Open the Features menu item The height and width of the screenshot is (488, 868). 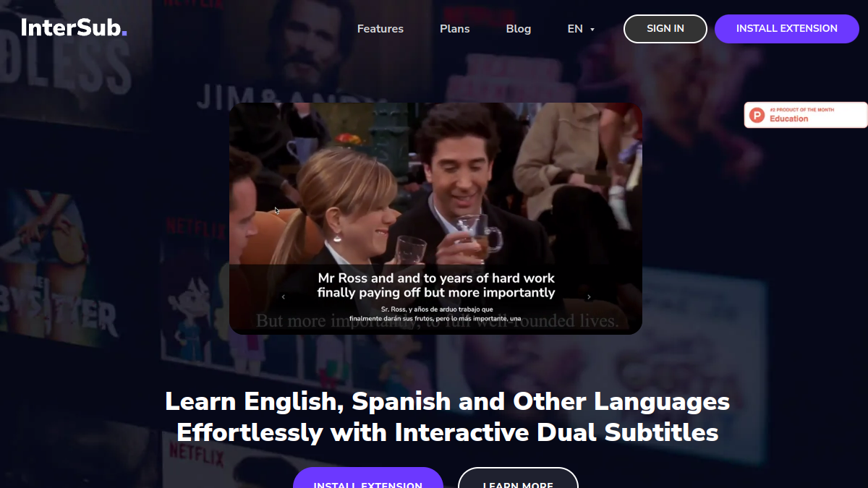point(380,29)
